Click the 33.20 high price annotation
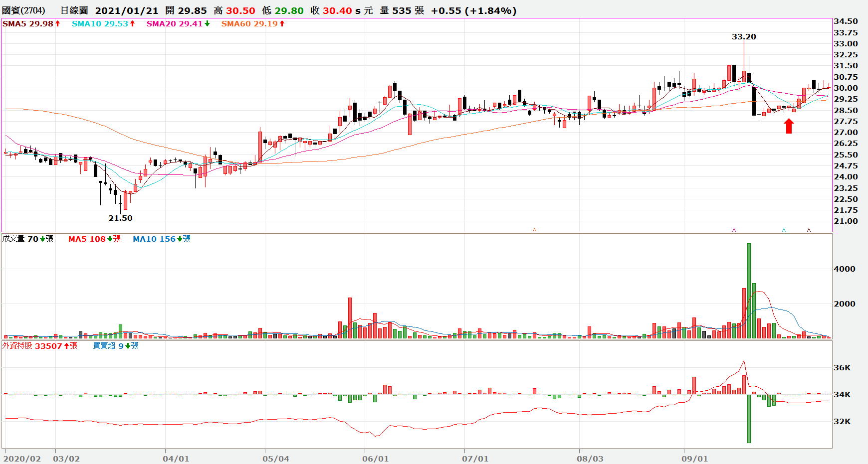868x464 pixels. click(x=743, y=37)
